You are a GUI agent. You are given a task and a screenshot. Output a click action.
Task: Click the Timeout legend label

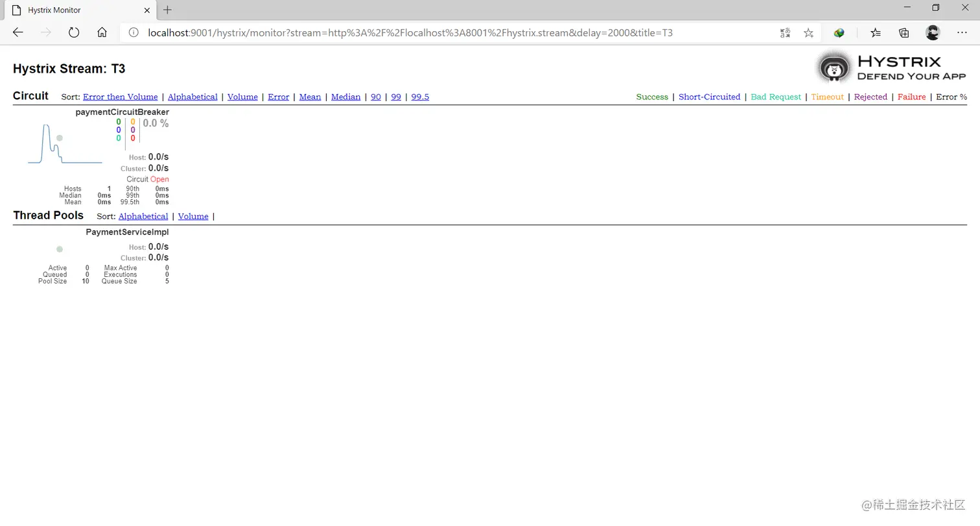[x=828, y=97]
